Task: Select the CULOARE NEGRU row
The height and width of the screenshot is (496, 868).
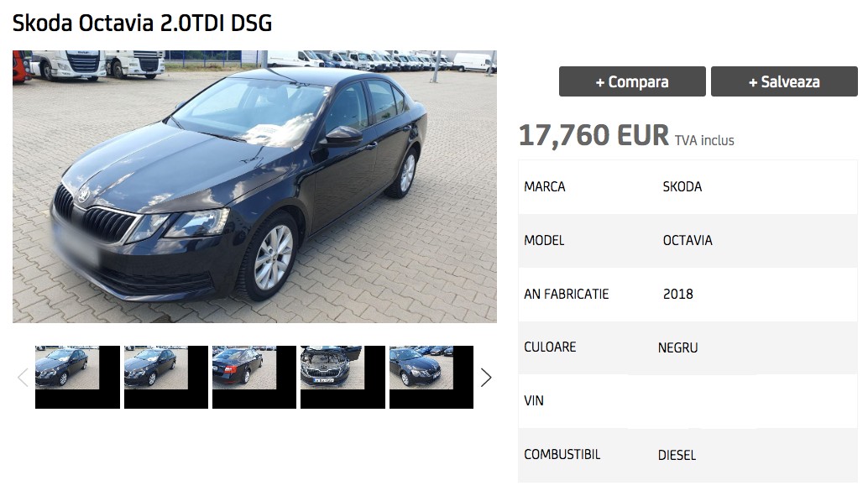Action: tap(688, 347)
